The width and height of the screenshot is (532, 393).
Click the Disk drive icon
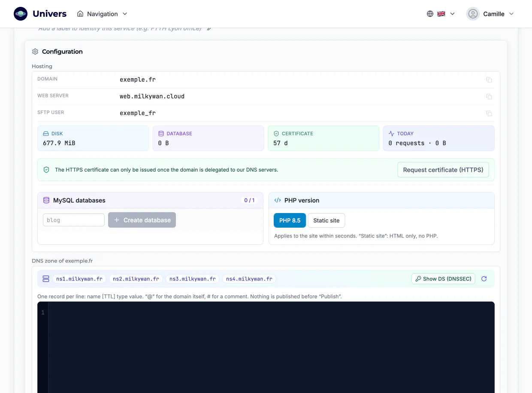(46, 134)
